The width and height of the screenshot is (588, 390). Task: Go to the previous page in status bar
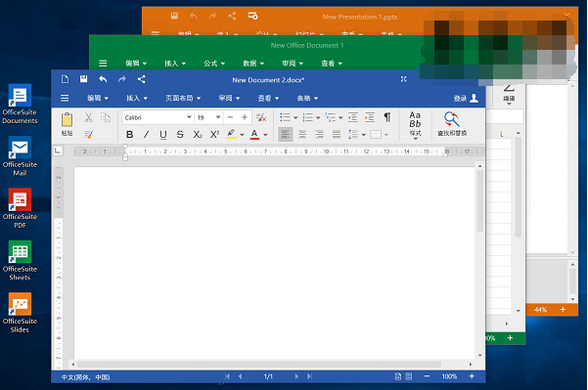pyautogui.click(x=241, y=376)
